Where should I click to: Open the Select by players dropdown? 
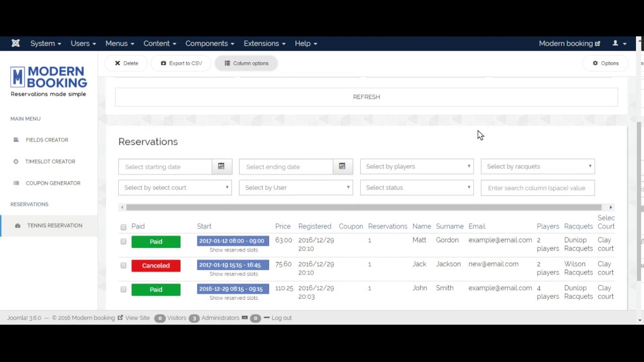coord(417,166)
